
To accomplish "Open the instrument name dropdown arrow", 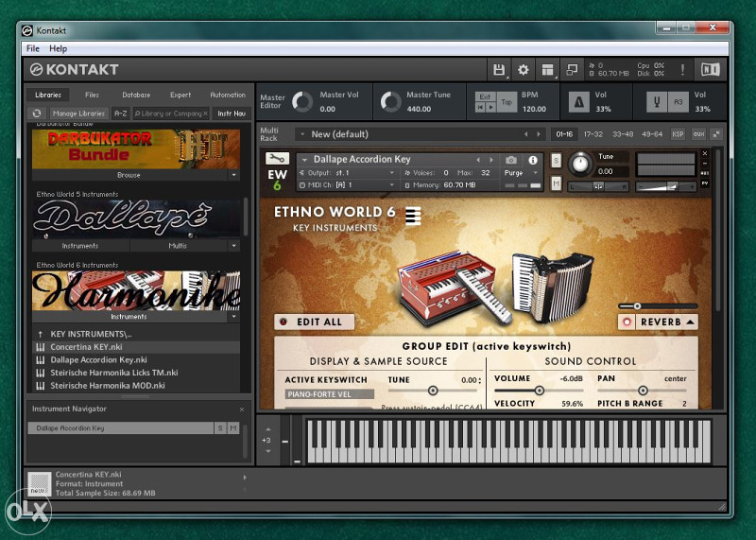I will coord(304,160).
